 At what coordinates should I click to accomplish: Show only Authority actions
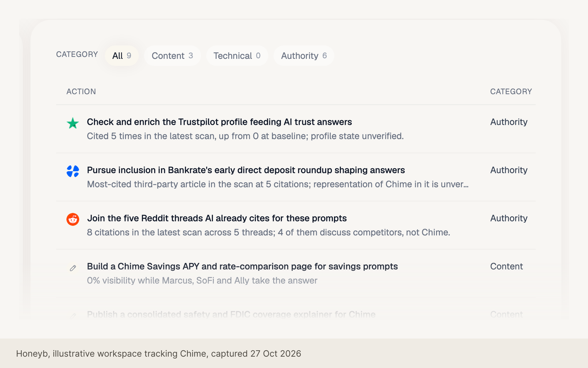click(304, 56)
